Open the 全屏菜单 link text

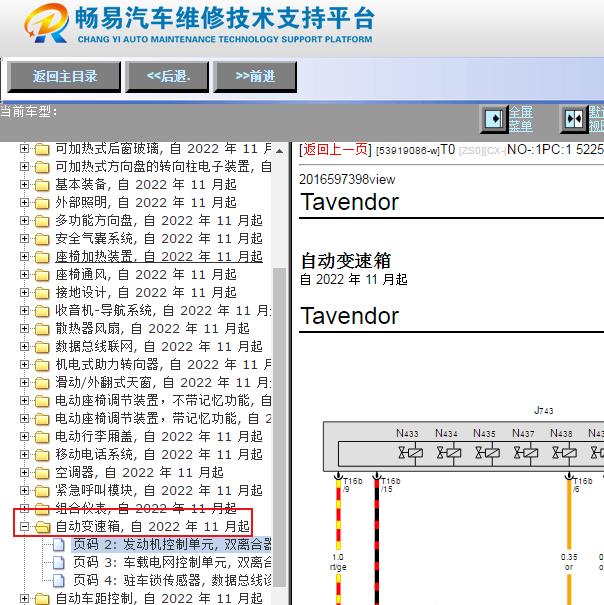click(x=521, y=119)
